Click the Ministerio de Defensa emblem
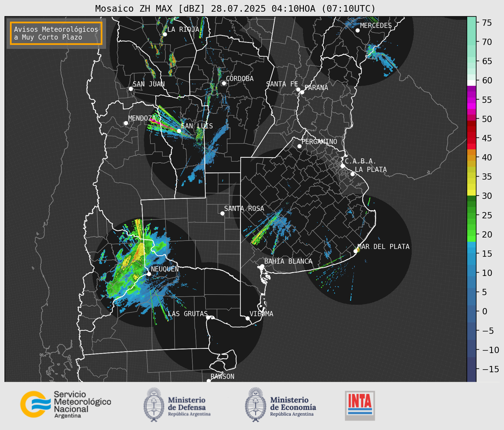 (154, 405)
